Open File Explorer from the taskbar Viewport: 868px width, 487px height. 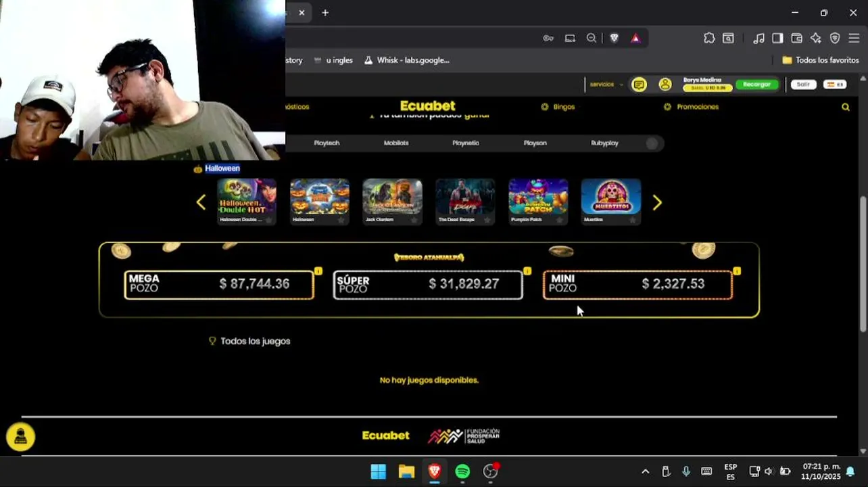click(x=406, y=471)
